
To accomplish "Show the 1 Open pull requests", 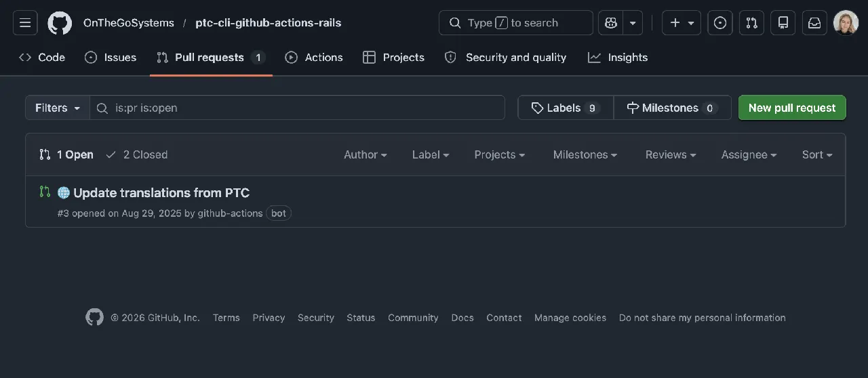I will coord(66,154).
